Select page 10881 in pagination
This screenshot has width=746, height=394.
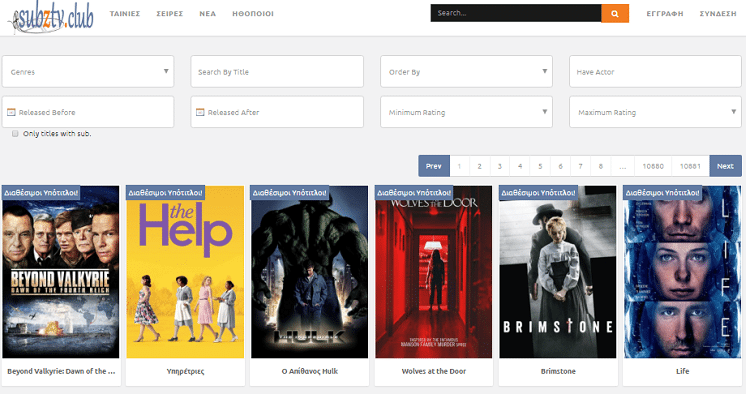coord(690,166)
